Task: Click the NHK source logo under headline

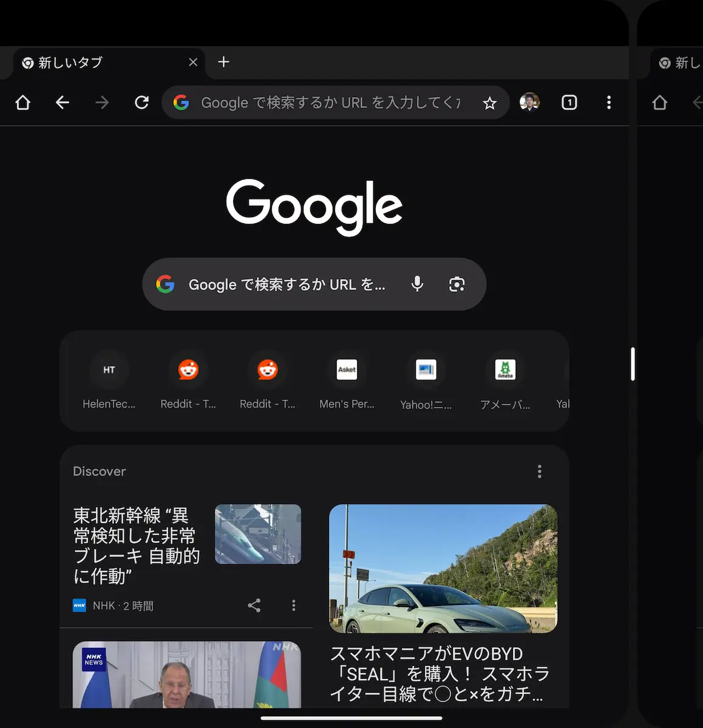Action: (80, 605)
